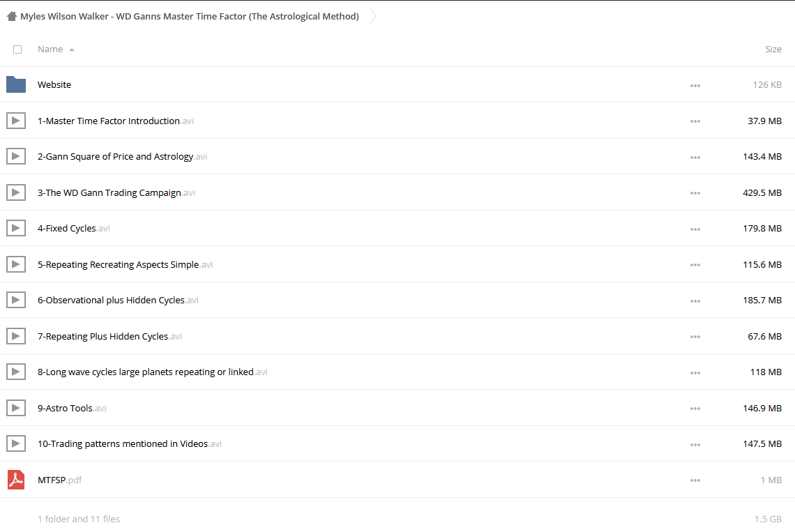Click the PDF icon for MTFSP
Image resolution: width=795 pixels, height=532 pixels.
coord(16,479)
